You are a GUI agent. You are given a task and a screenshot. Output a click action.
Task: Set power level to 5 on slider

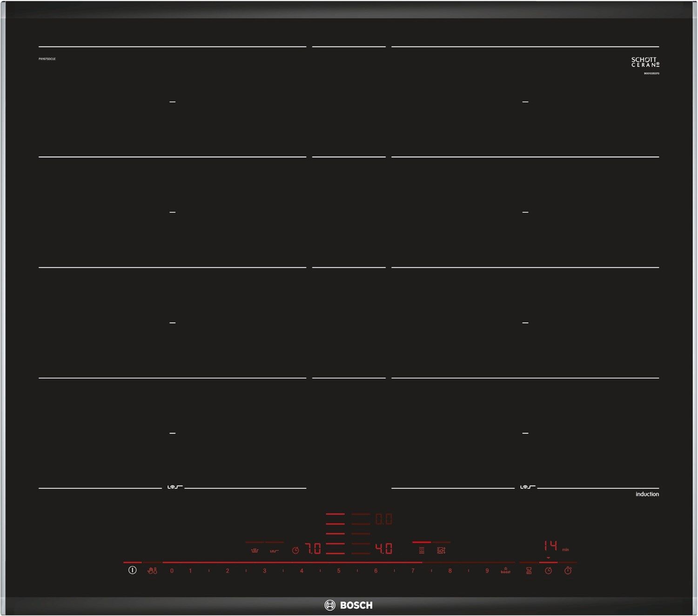pos(339,570)
